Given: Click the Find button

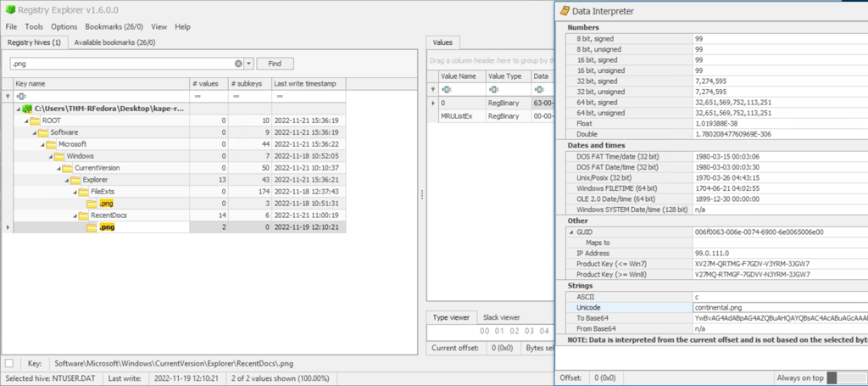Looking at the screenshot, I should click(x=275, y=64).
